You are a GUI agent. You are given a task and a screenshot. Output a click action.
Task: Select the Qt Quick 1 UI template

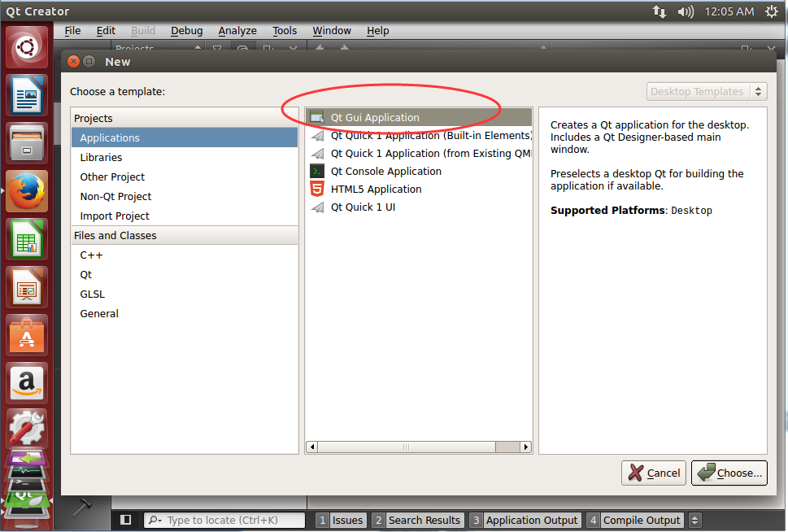419,207
